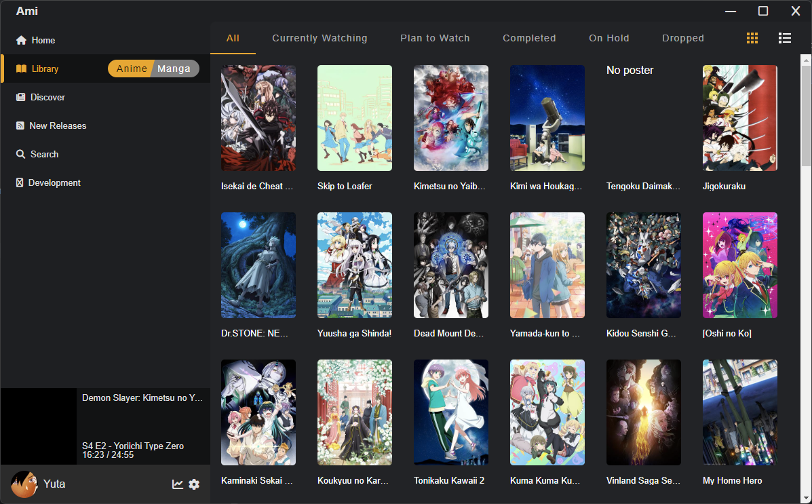Open Skip to Loafer poster

coord(355,118)
